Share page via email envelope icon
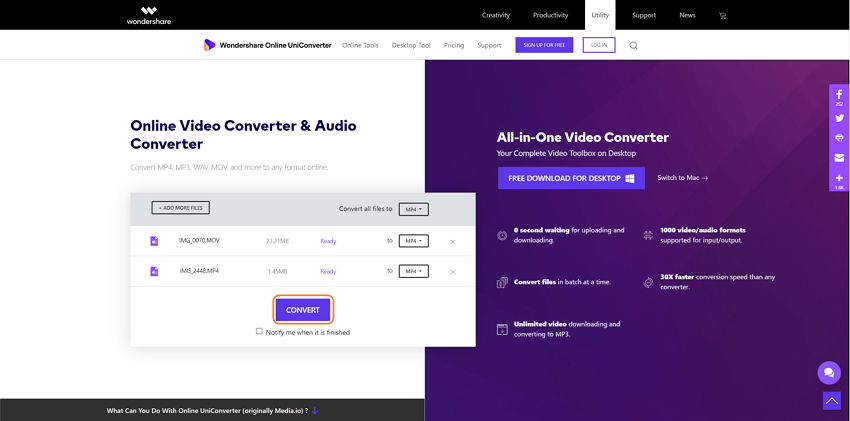This screenshot has height=421, width=850. point(839,158)
